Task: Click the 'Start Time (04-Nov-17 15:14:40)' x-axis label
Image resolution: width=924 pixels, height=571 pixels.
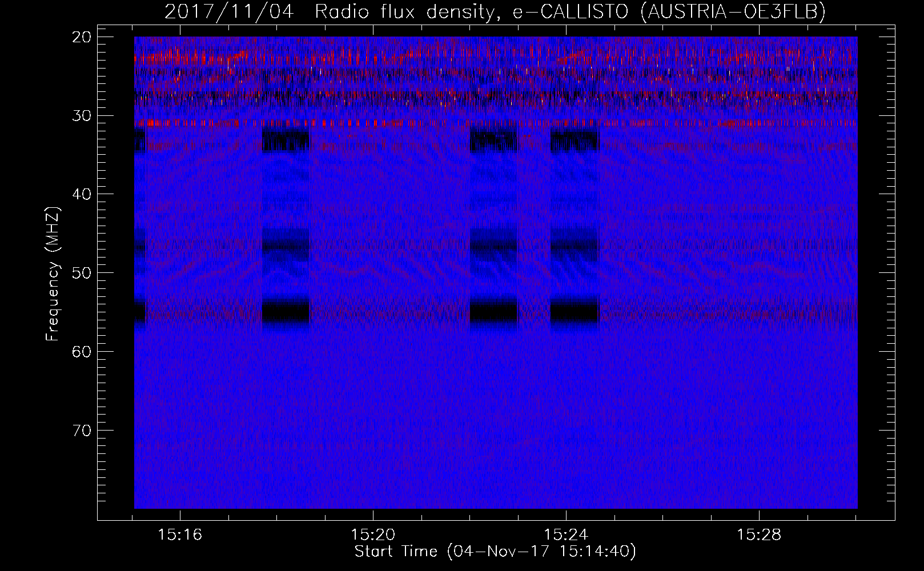Action: [495, 552]
